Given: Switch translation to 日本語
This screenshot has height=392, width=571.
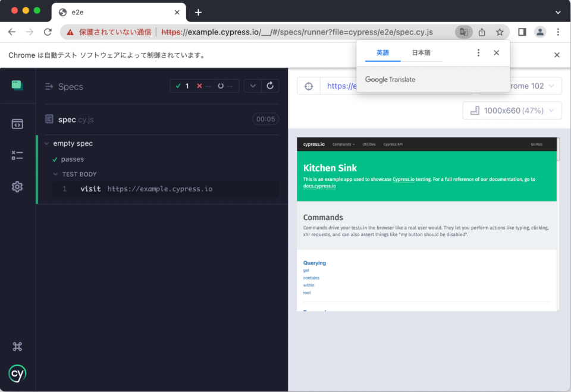Looking at the screenshot, I should [x=422, y=52].
